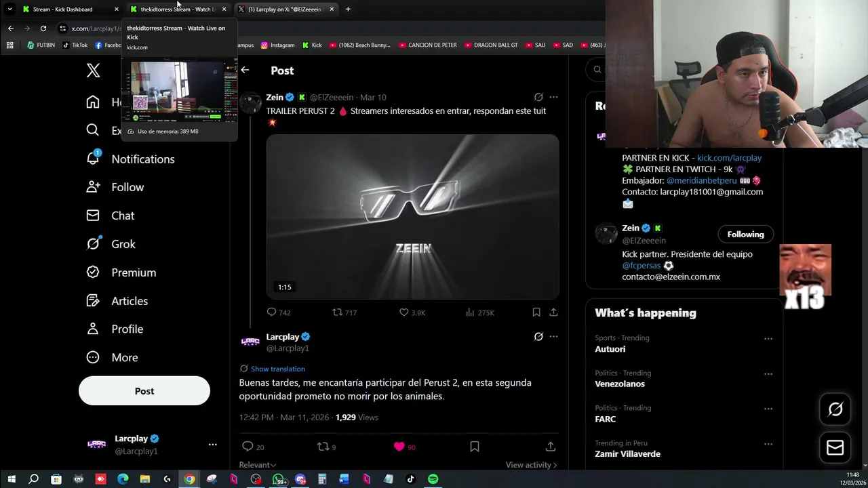Switch to Larcplay on X tab
Image resolution: width=868 pixels, height=488 pixels.
pyautogui.click(x=285, y=9)
